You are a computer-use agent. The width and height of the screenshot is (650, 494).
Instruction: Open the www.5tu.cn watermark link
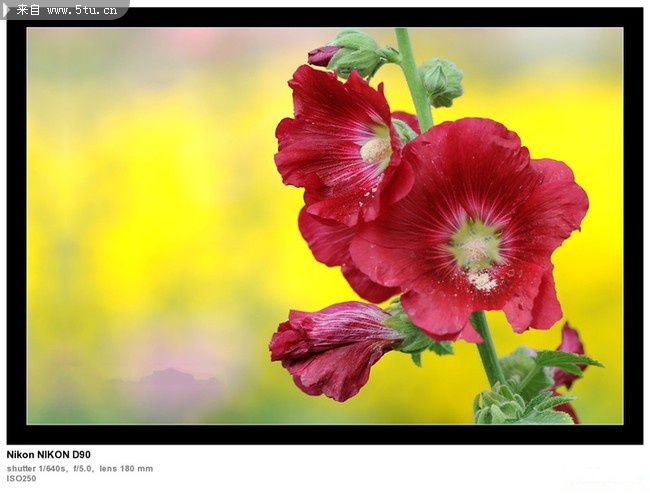82,10
